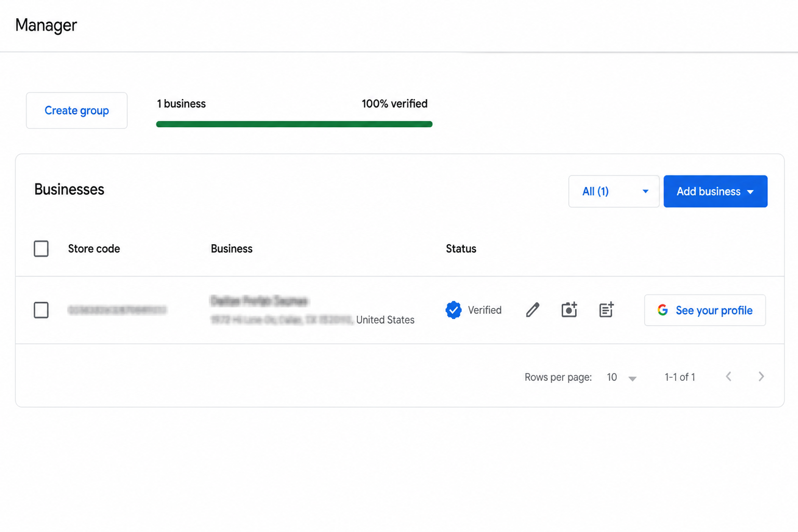The image size is (798, 532).
Task: Check the select-all checkbox beside Store code
Action: 41,249
